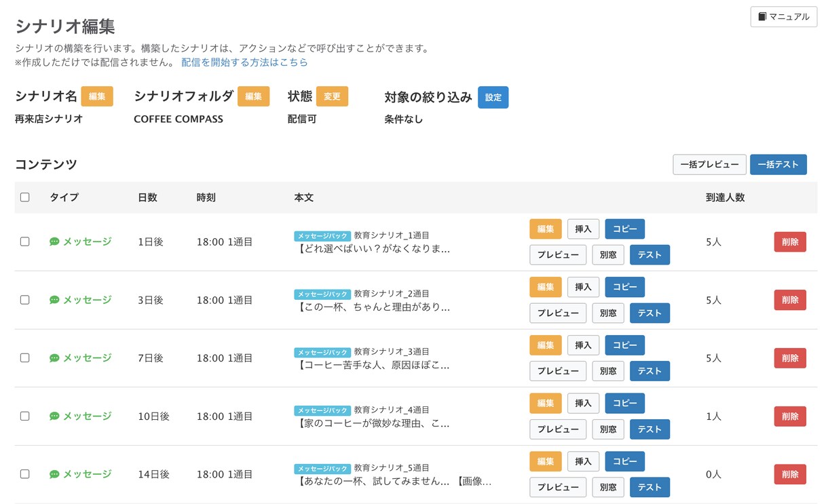Check the 3日後 message row checkbox

click(25, 300)
